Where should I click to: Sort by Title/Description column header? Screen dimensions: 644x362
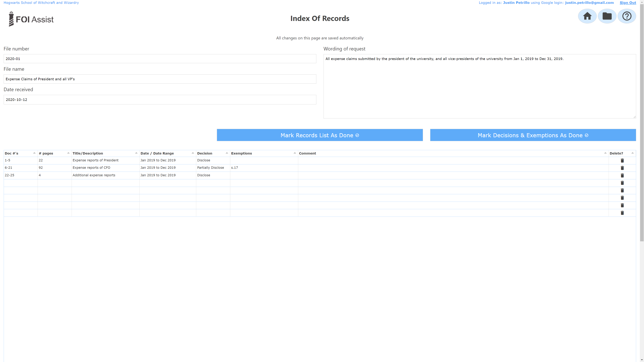pos(88,153)
